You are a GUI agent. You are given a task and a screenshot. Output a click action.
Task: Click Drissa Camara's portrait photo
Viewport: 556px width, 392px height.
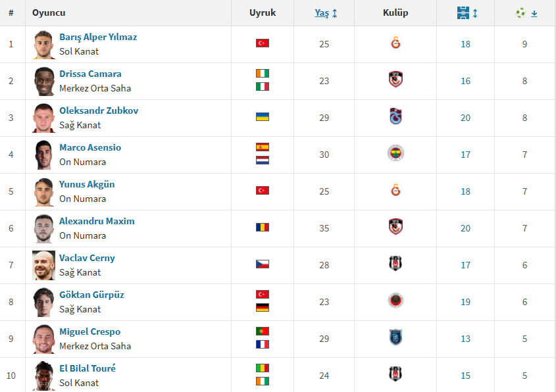click(x=44, y=81)
